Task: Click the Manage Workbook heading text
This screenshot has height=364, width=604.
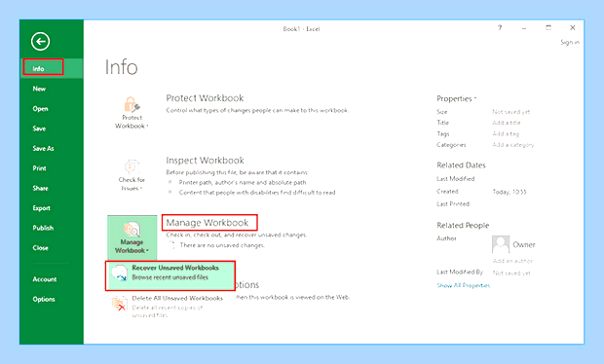Action: point(208,223)
